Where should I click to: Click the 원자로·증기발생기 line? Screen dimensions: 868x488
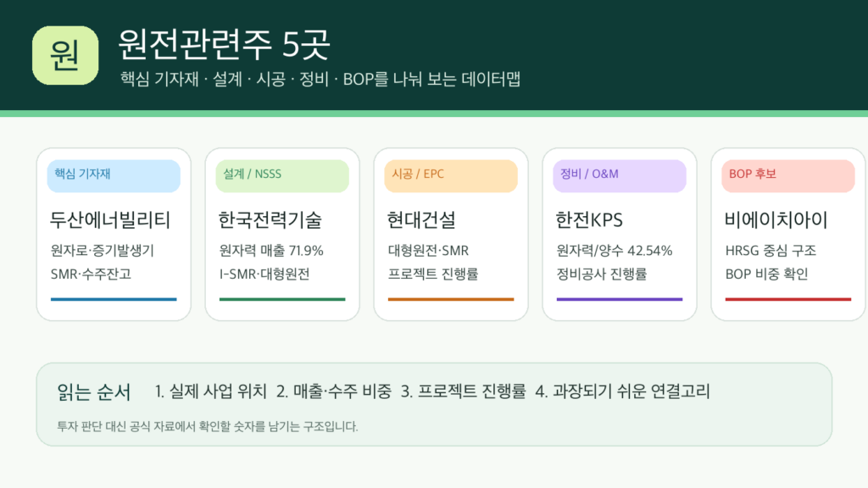point(103,251)
